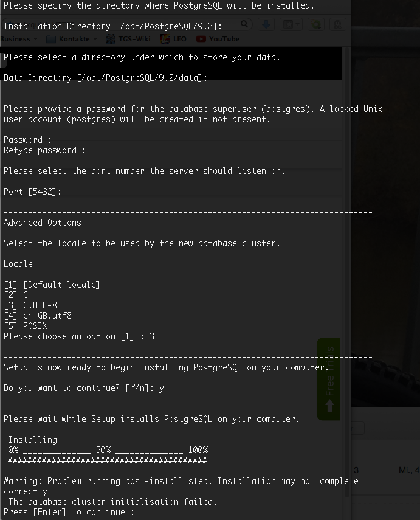Click locale option '[1] [Default locale]'
The image size is (420, 520).
52,285
